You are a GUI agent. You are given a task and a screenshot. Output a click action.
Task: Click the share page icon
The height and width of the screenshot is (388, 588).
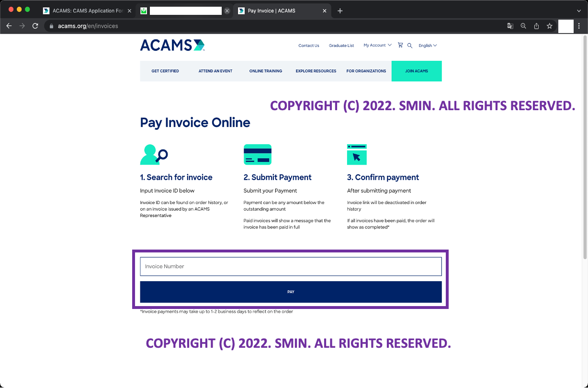pos(536,26)
